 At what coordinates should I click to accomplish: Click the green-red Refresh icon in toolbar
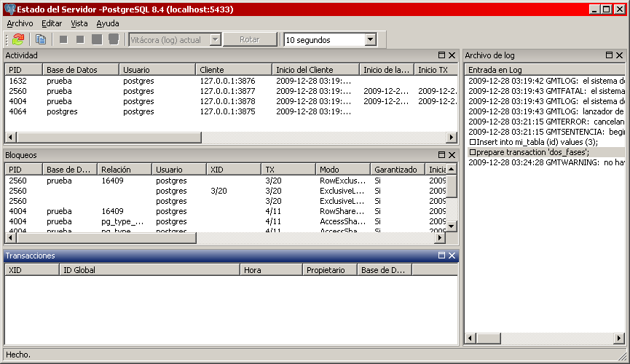18,39
